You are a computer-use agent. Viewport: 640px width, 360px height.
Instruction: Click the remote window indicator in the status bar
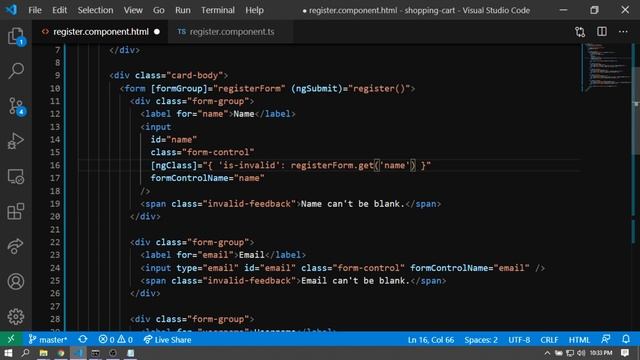[11, 339]
